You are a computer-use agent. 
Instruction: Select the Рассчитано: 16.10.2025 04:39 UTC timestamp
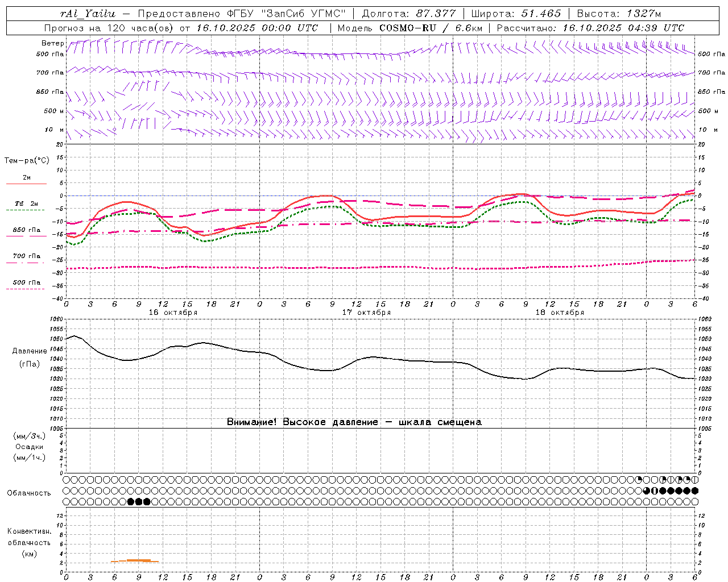[590, 28]
